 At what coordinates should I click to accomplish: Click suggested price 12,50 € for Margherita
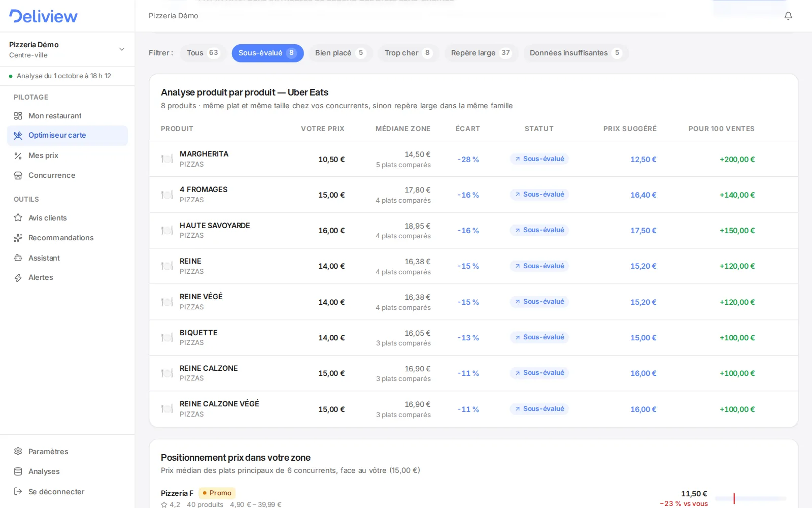(x=643, y=160)
